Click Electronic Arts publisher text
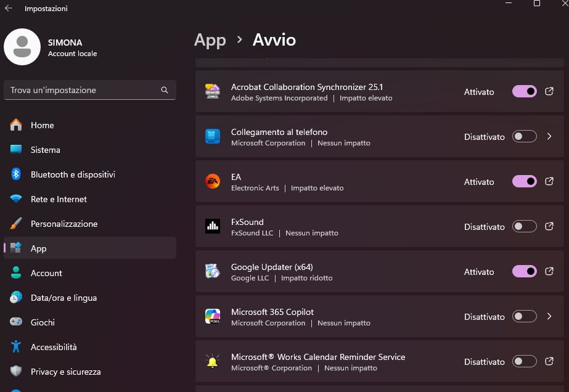569x392 pixels. [255, 188]
